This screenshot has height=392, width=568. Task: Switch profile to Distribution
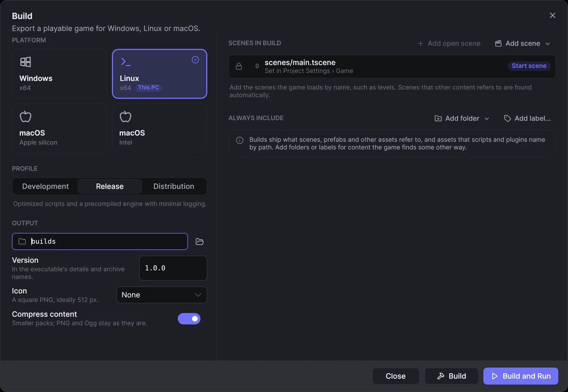(x=174, y=186)
